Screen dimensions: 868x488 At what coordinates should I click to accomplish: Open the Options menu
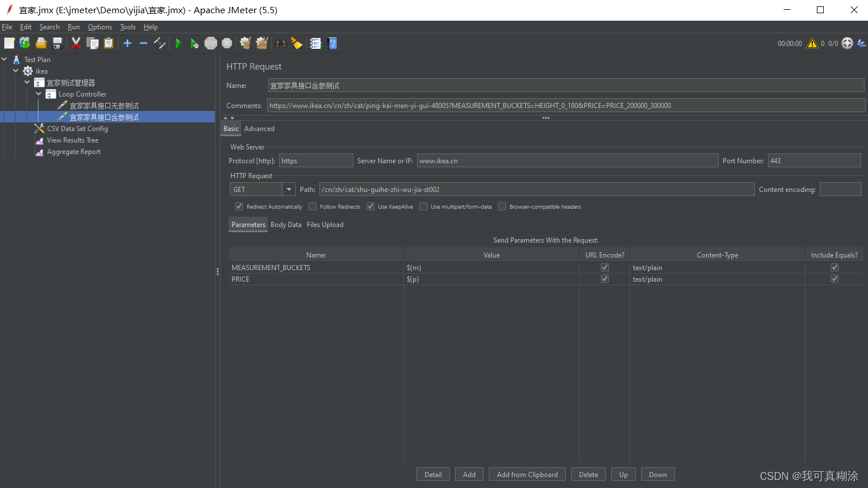click(100, 27)
